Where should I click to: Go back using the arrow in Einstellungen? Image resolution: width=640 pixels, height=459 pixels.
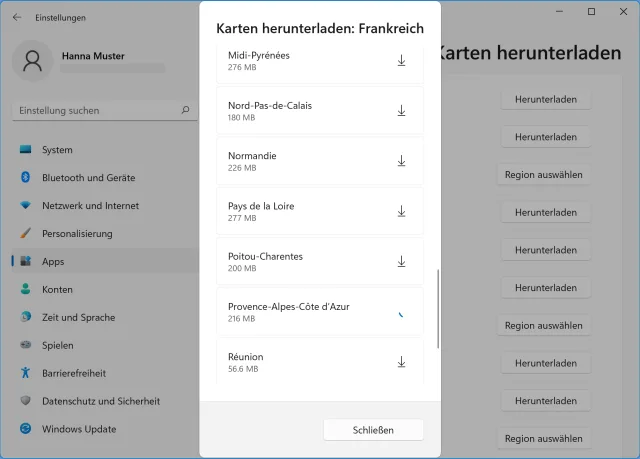[x=17, y=18]
